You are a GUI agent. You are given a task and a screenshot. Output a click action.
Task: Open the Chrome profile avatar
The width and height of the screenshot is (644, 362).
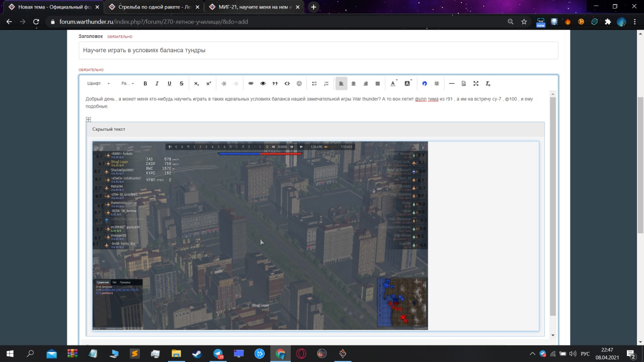click(x=621, y=22)
